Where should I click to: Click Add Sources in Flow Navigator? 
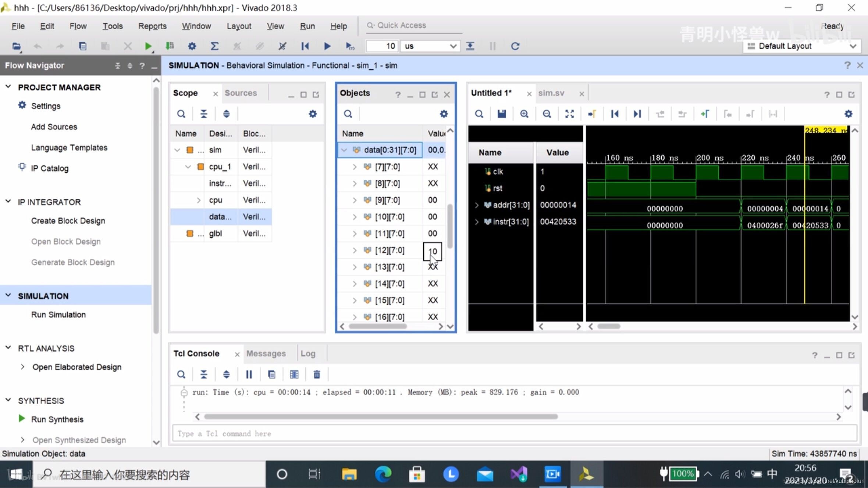pyautogui.click(x=54, y=127)
